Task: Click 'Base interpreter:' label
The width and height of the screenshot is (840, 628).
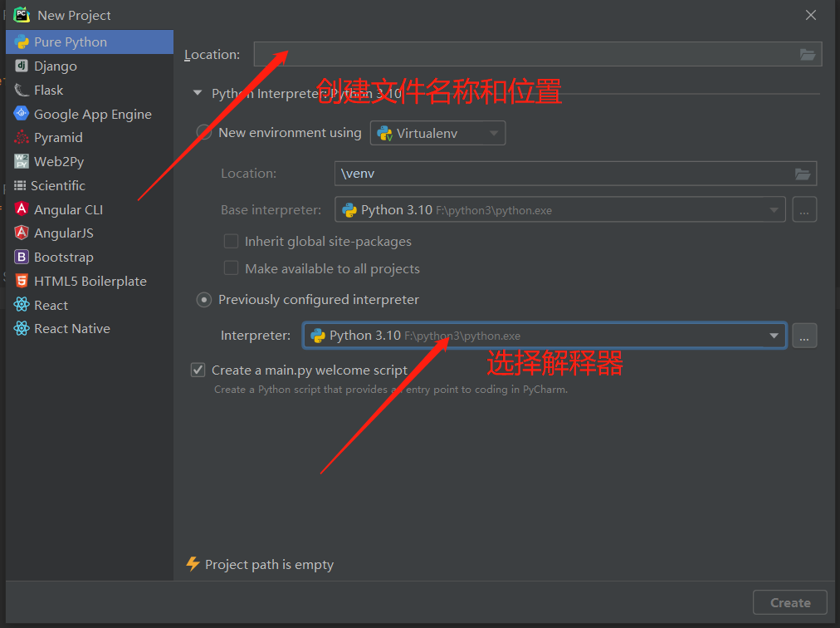Action: coord(271,209)
